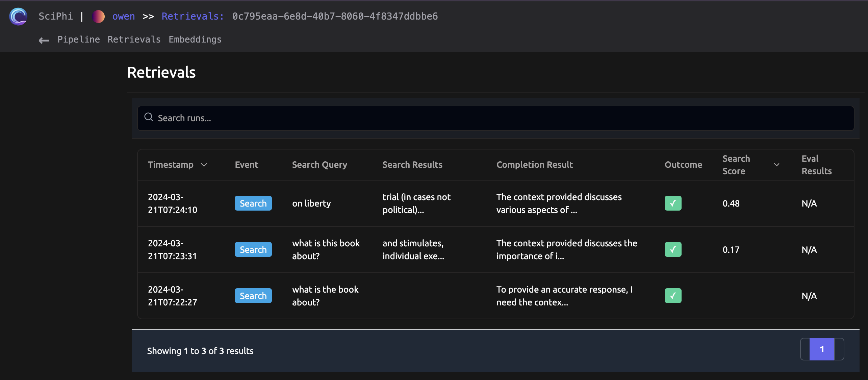Click the SciPhi swirl logo
The width and height of the screenshot is (868, 380).
(18, 16)
